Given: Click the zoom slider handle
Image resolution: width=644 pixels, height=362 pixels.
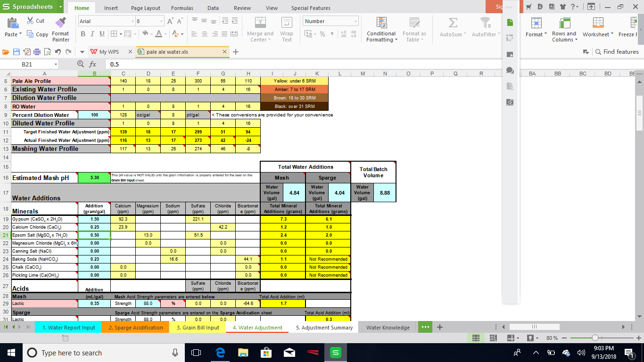Looking at the screenshot, I should point(595,338).
